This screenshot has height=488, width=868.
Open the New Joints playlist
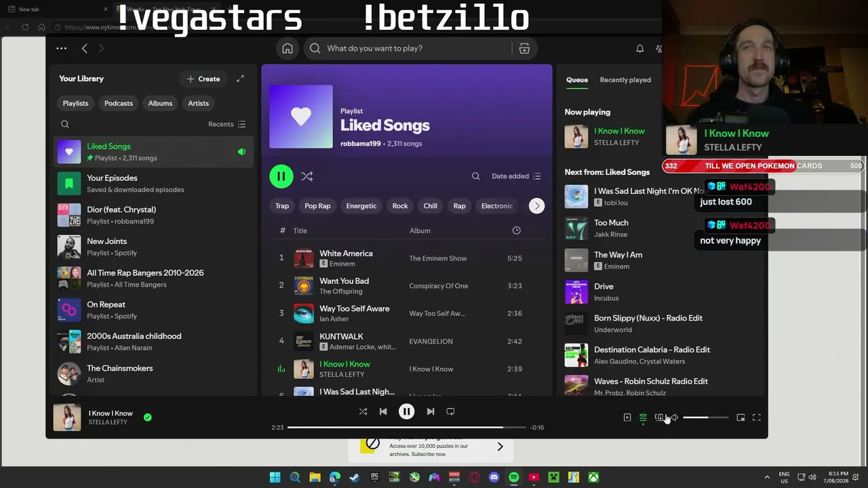153,247
